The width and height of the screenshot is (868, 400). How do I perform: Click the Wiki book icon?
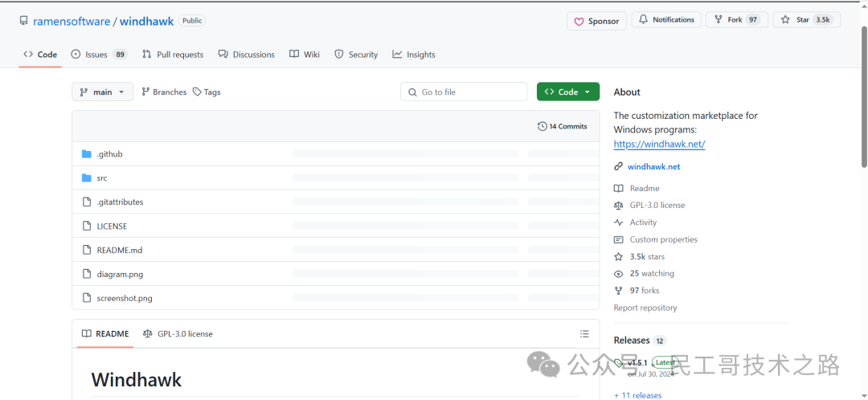click(x=294, y=55)
